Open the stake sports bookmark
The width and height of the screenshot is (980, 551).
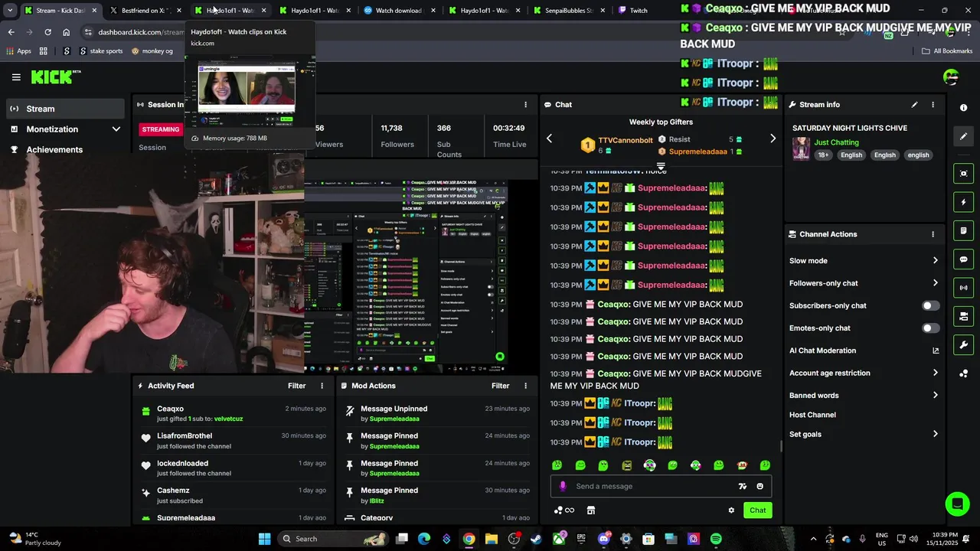tap(100, 51)
